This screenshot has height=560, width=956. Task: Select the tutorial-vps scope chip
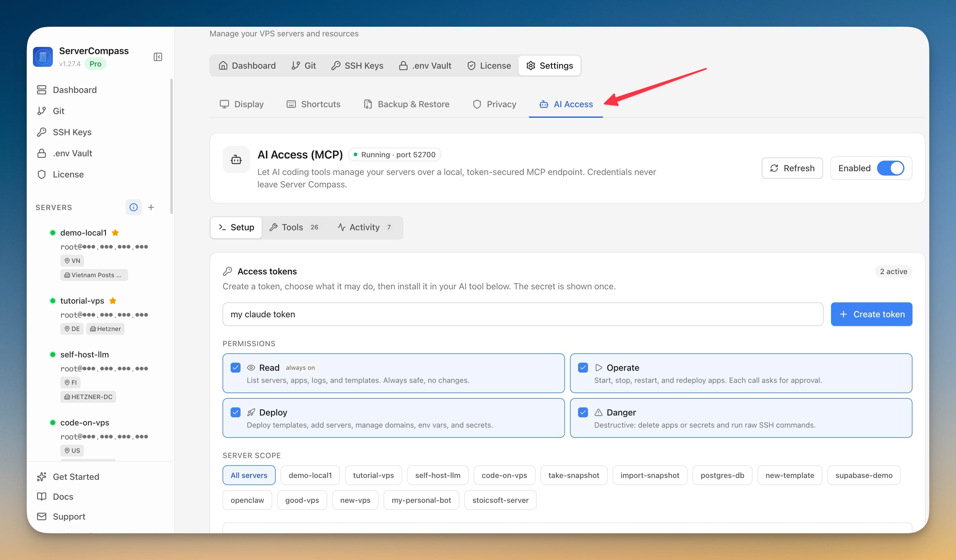tap(373, 475)
